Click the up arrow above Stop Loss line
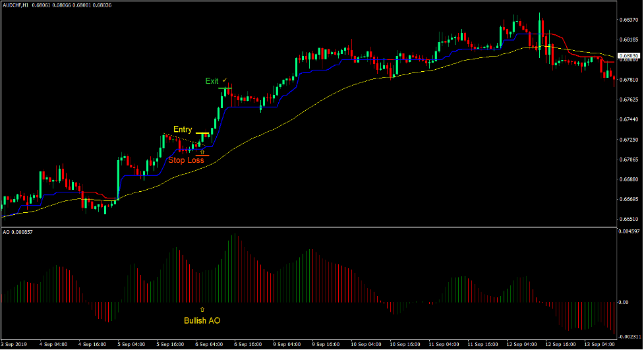The image size is (644, 350). [x=202, y=152]
